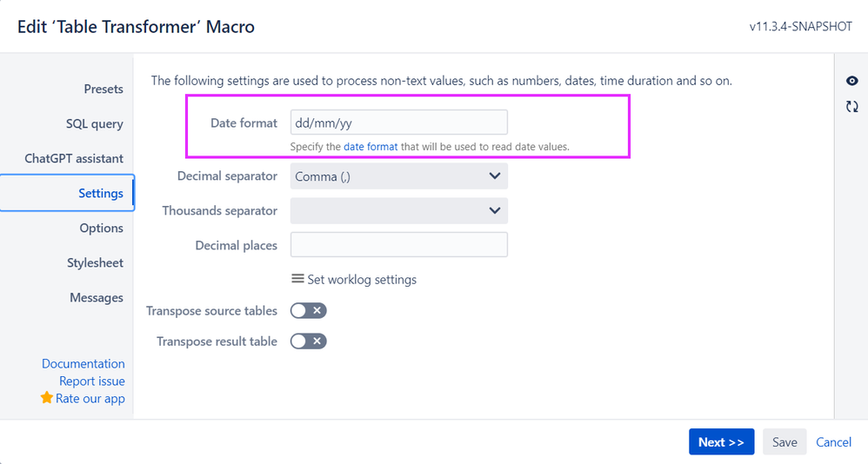The image size is (868, 464).
Task: Go to the Options tab
Action: coord(101,228)
